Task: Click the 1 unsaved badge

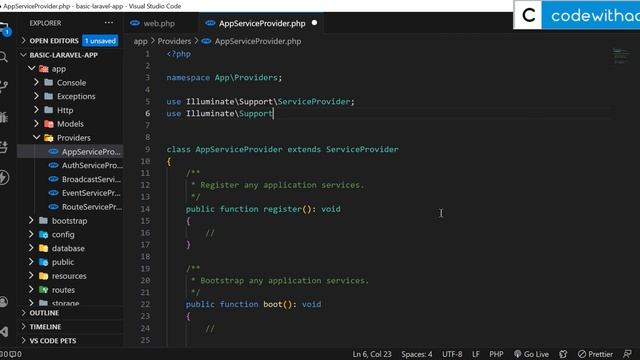Action: [100, 41]
